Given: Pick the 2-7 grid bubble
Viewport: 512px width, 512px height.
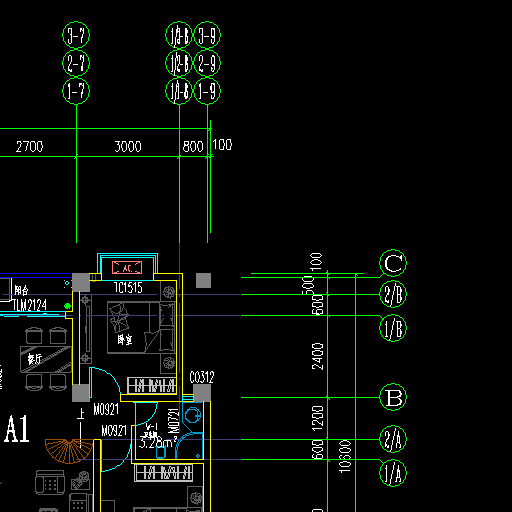Looking at the screenshot, I should 76,63.
